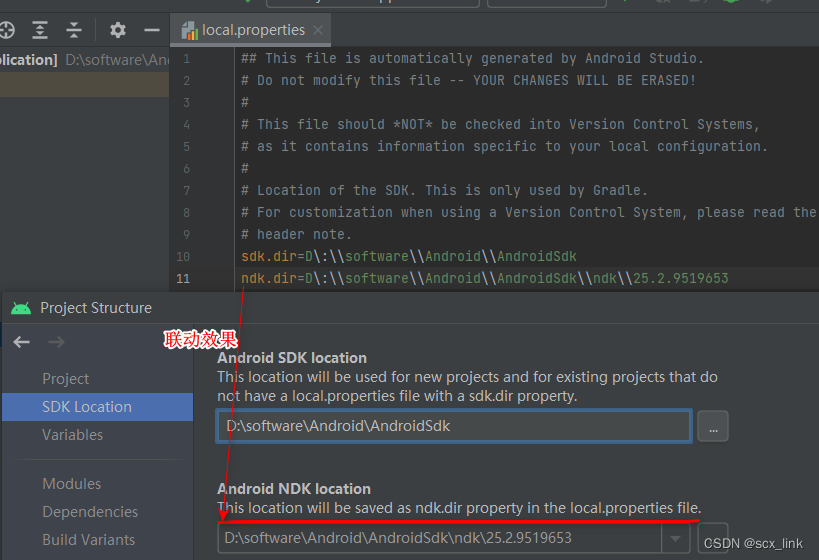Viewport: 819px width, 560px height.
Task: Click the 'header note.' comment line
Action: pos(296,235)
